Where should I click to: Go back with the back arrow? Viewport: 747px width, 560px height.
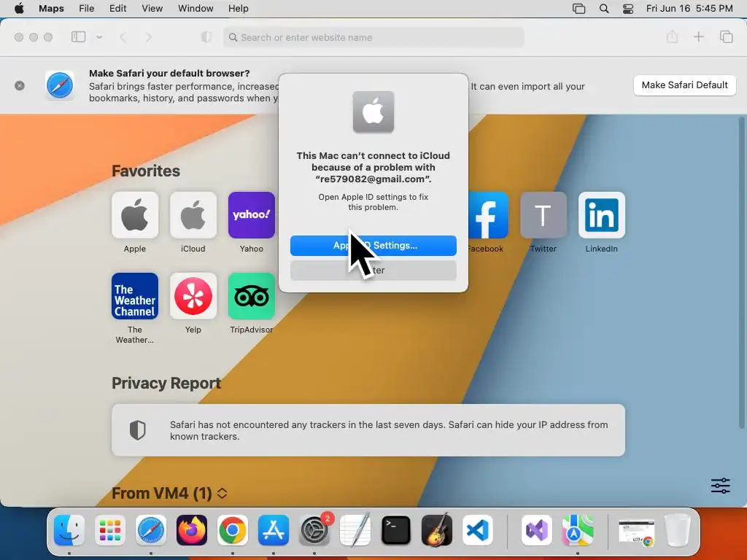pos(123,37)
